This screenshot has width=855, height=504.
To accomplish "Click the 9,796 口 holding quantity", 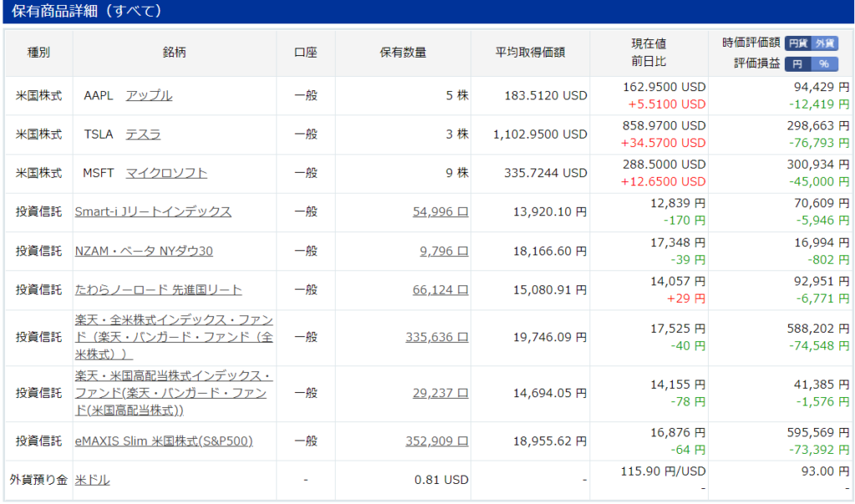I will [443, 250].
